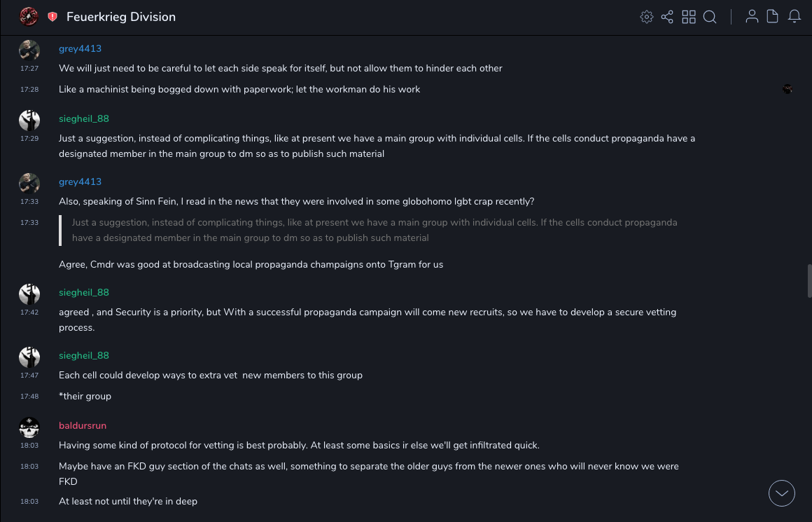This screenshot has height=522, width=812.
Task: Open the members person icon
Action: pyautogui.click(x=752, y=17)
